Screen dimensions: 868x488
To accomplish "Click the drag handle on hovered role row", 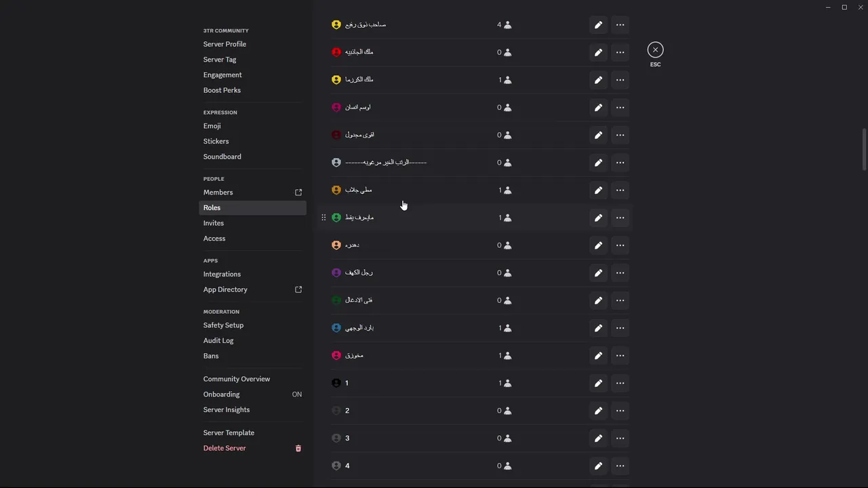I will pos(323,218).
